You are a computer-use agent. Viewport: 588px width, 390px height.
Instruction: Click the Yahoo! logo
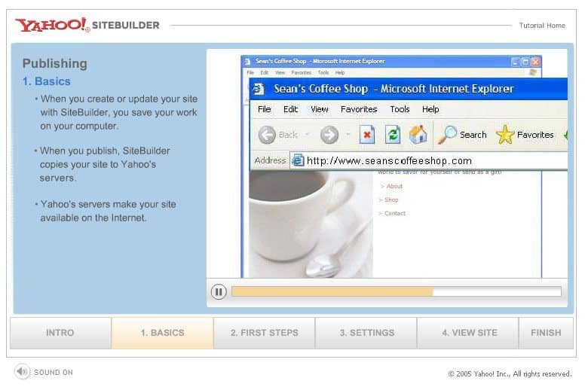point(53,25)
